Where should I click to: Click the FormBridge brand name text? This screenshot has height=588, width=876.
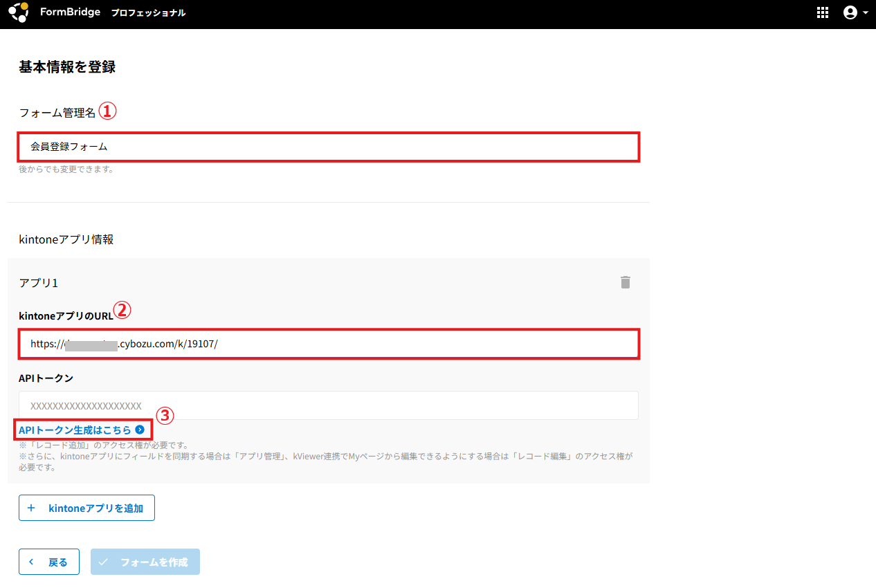70,12
